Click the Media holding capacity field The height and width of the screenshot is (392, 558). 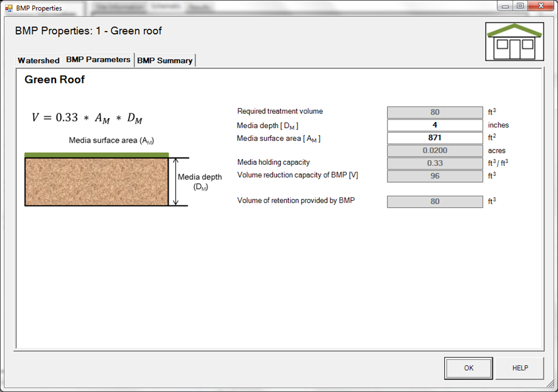point(434,164)
